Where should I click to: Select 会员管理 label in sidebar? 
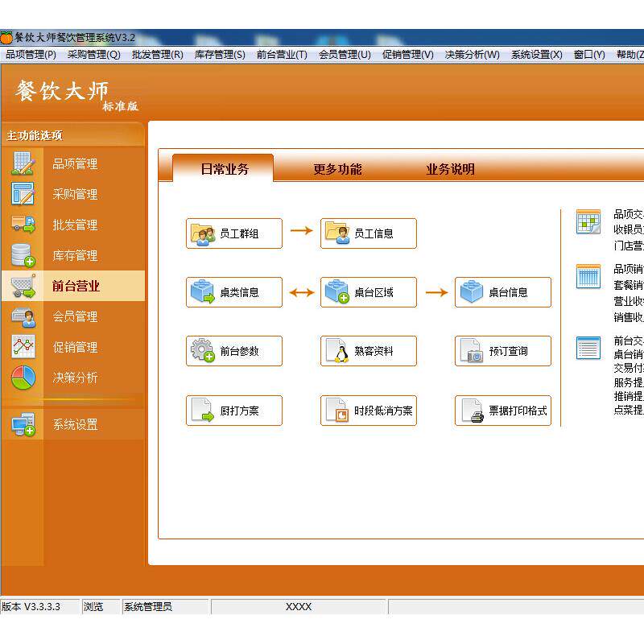coord(75,316)
